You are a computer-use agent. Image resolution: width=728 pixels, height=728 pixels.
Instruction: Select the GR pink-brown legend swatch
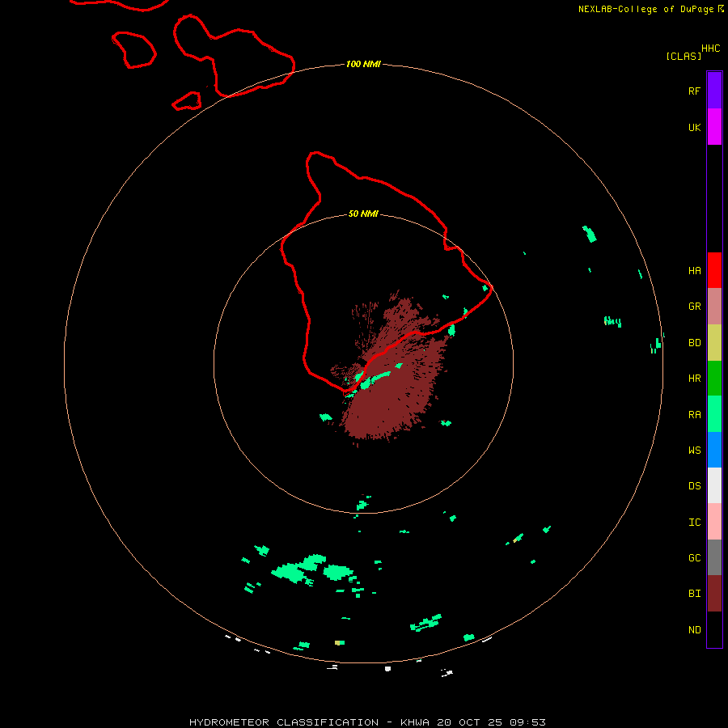(x=714, y=307)
